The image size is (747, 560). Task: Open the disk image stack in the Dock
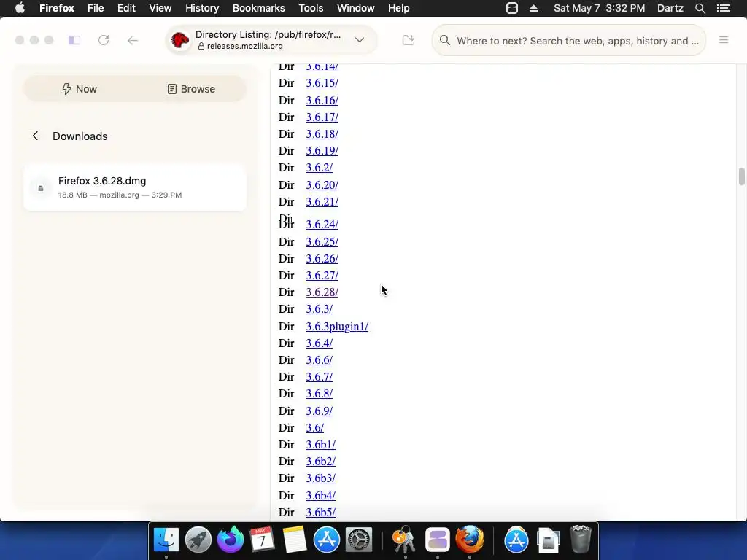(x=549, y=541)
